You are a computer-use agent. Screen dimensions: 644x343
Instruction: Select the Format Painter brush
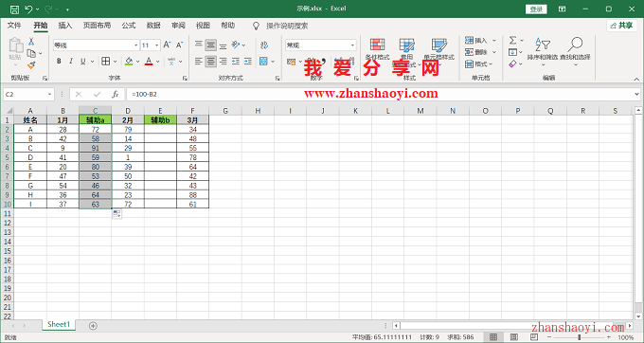click(31, 64)
